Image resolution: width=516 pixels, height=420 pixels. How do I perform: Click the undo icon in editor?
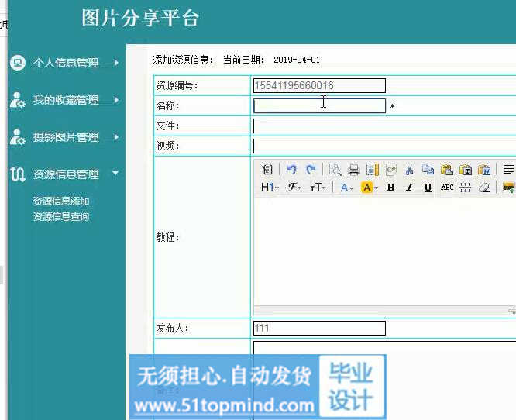[x=291, y=170]
